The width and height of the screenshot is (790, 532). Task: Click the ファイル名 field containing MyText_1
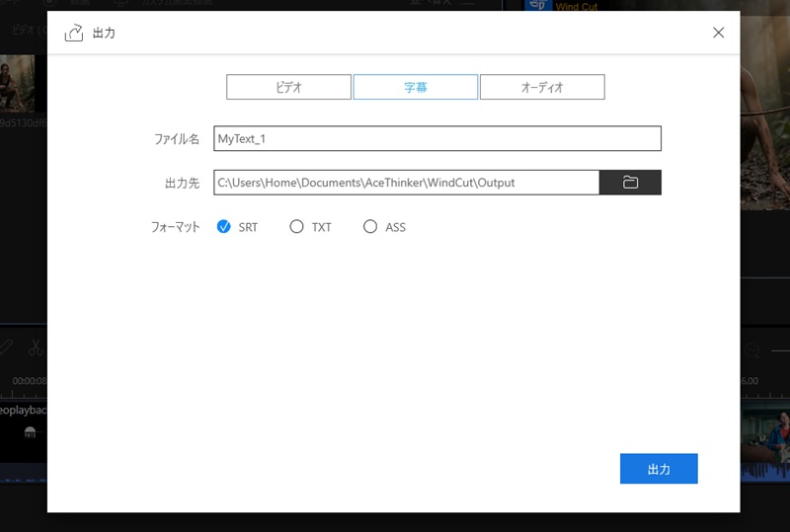[x=437, y=138]
